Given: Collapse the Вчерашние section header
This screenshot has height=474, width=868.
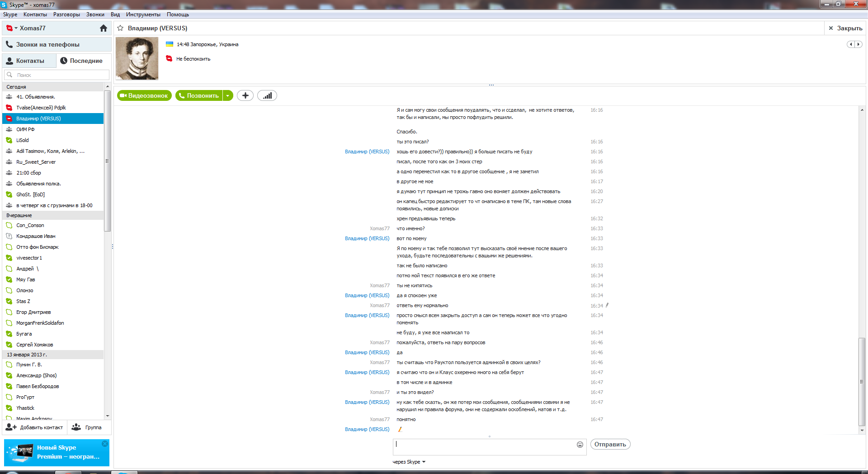Looking at the screenshot, I should pos(53,215).
